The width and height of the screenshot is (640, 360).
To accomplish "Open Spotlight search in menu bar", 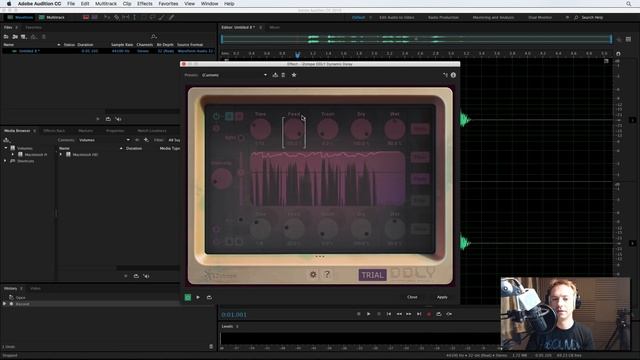I will pos(629,4).
